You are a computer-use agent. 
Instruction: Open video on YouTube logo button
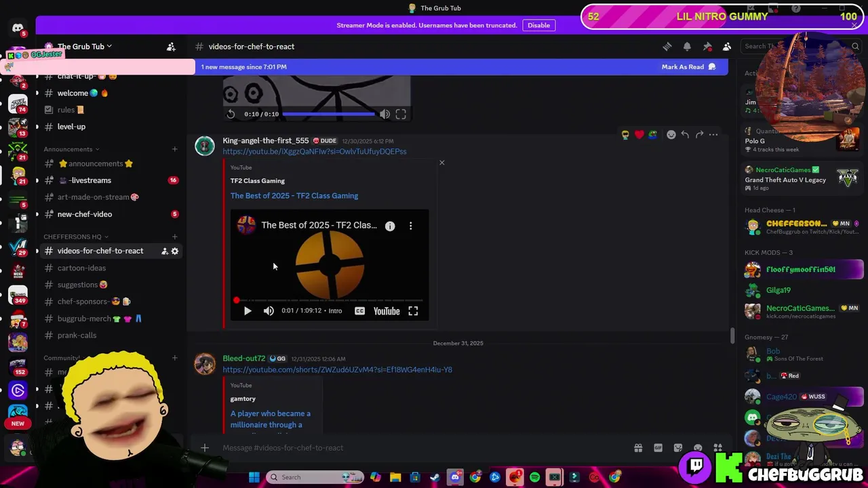(387, 311)
